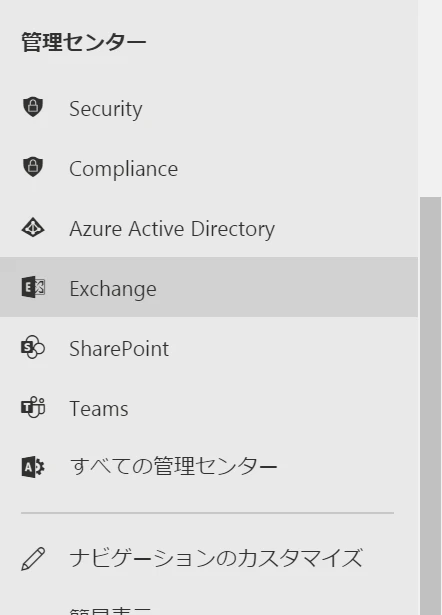442x615 pixels.
Task: Click the Teams icon
Action: [x=33, y=408]
